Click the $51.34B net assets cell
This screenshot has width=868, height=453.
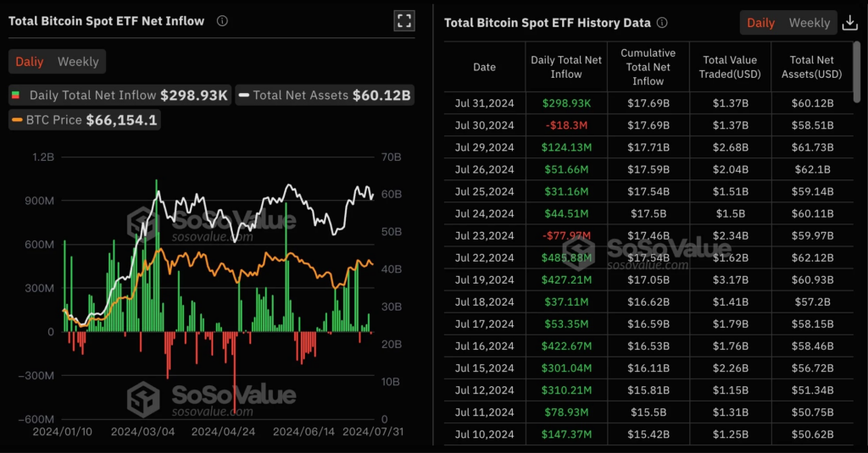(x=812, y=390)
